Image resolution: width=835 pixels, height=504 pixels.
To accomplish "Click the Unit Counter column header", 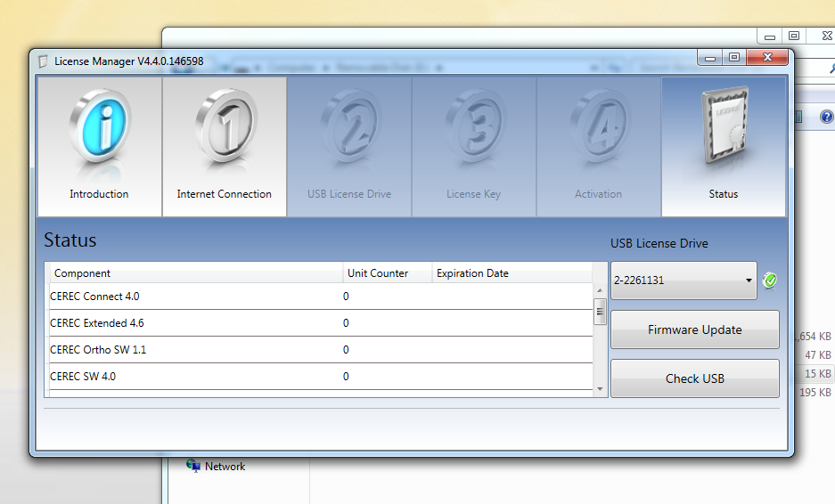I will click(x=387, y=273).
